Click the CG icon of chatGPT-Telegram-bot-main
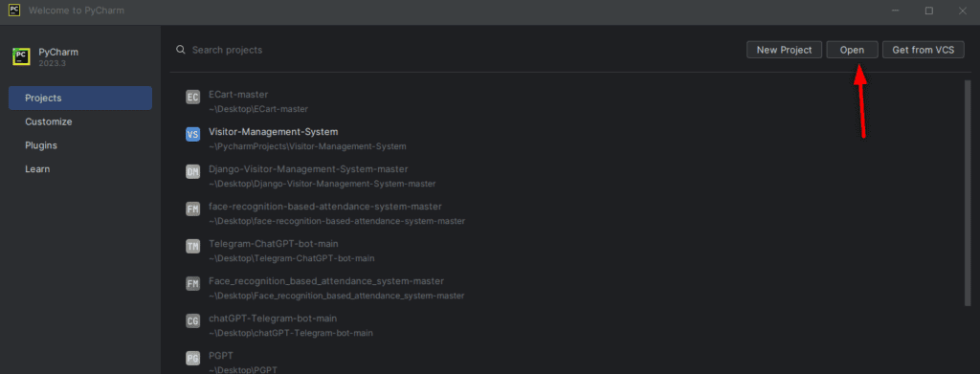 (x=193, y=321)
